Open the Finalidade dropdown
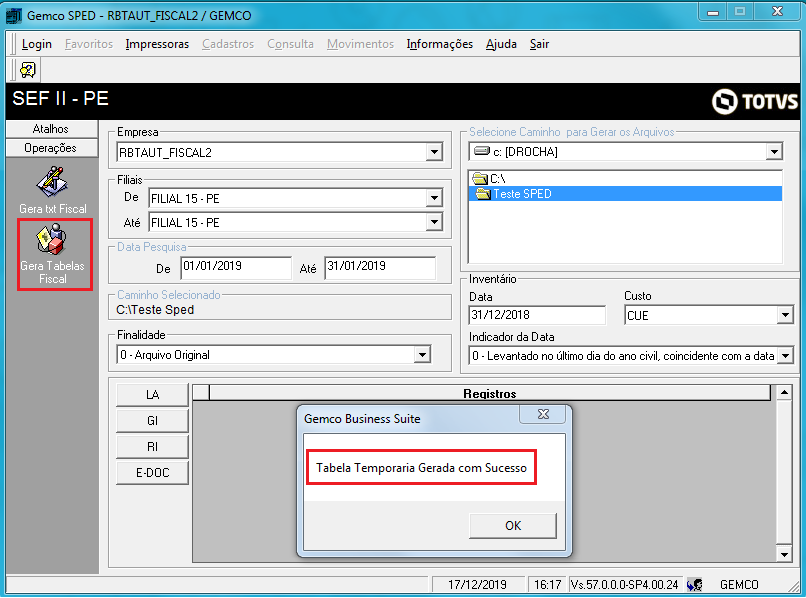Screen dimensions: 806x598 click(422, 355)
